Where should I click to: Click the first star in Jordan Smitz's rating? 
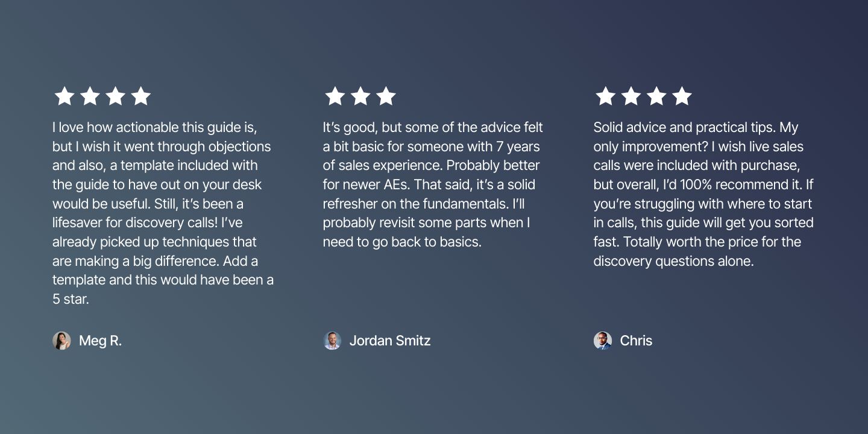(335, 96)
